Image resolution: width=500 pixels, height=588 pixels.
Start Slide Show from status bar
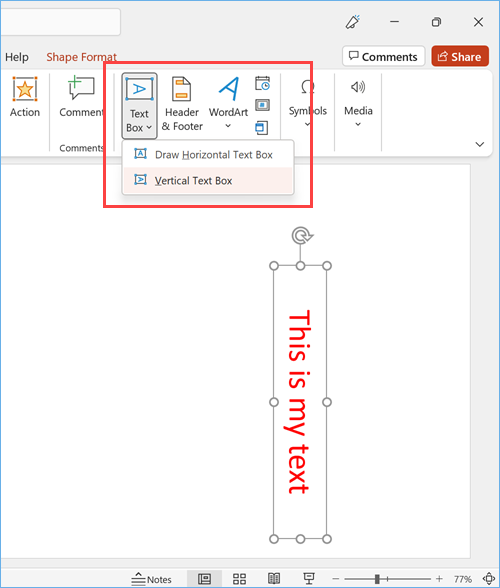point(309,579)
